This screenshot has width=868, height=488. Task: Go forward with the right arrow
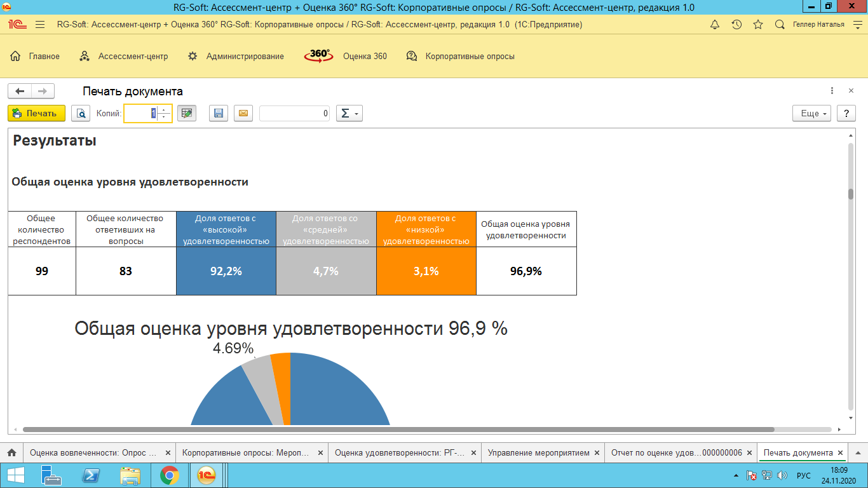43,91
